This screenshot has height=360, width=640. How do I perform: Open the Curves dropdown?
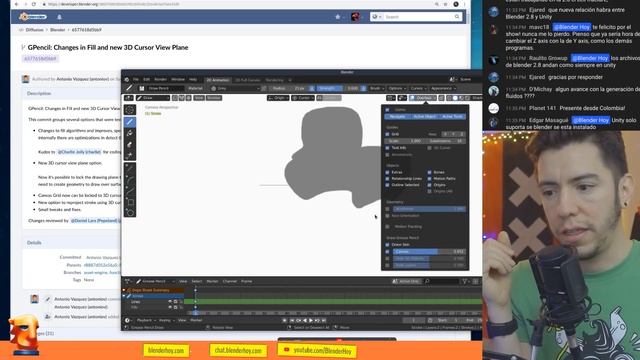click(x=418, y=88)
